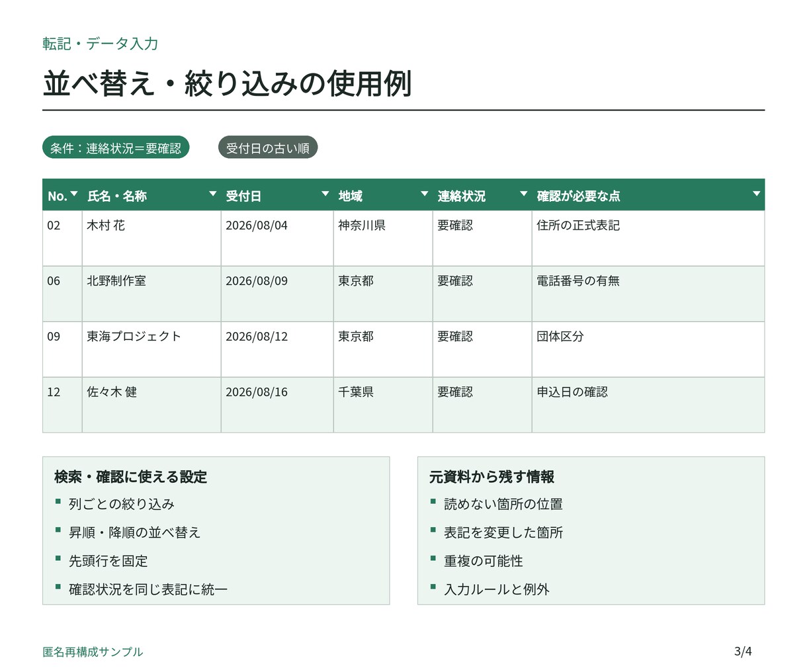807x672 pixels.
Task: Click the date cell 2026/08/09
Action: coord(277,294)
